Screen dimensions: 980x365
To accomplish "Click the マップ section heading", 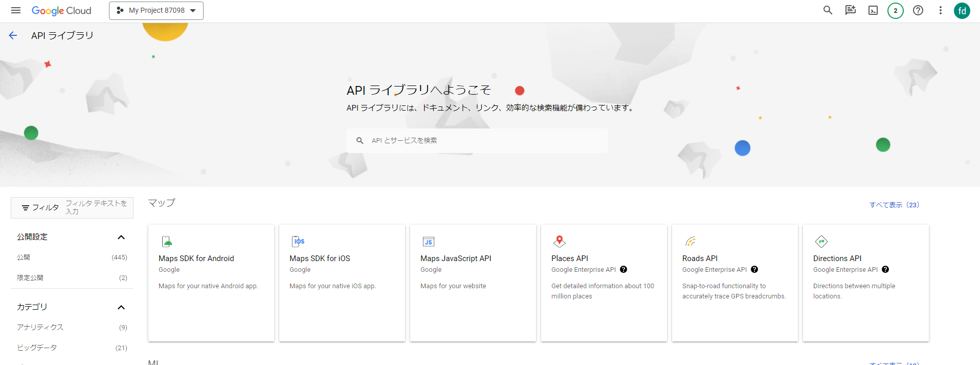I will coord(162,203).
